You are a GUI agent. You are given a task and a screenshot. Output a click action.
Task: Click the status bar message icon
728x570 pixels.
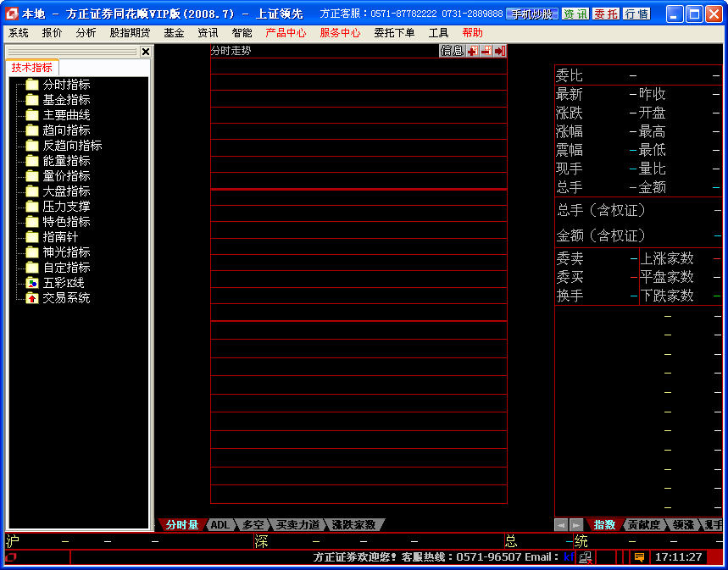tap(639, 557)
